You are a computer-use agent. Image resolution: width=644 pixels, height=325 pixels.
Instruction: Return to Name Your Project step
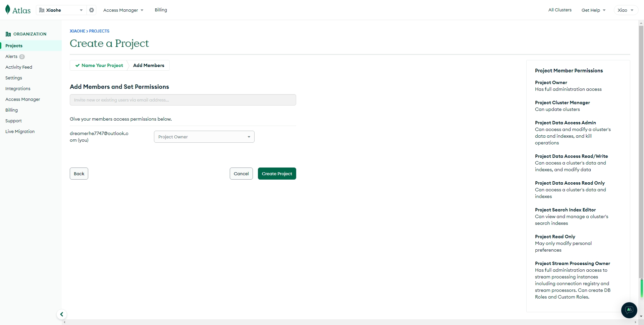tap(99, 65)
